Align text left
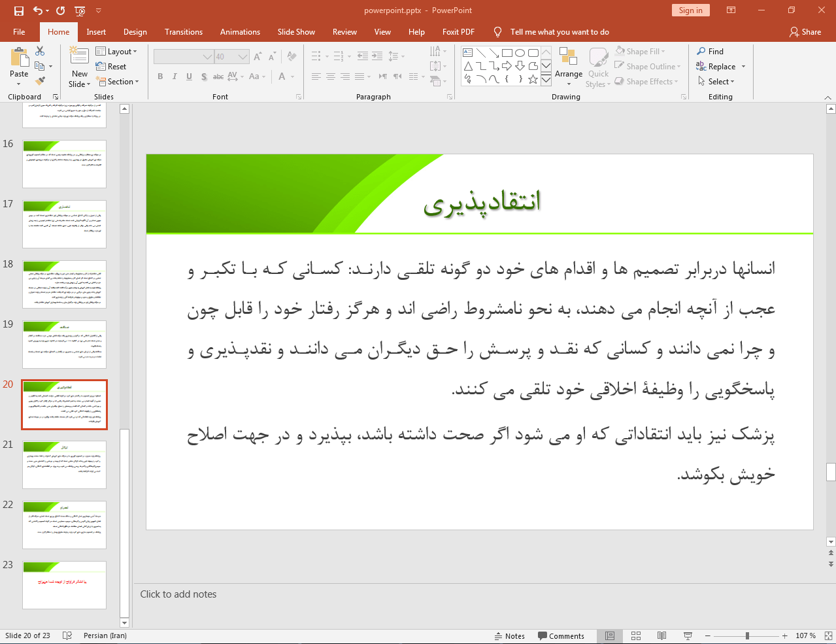Screen dimensions: 836x644 click(x=316, y=76)
